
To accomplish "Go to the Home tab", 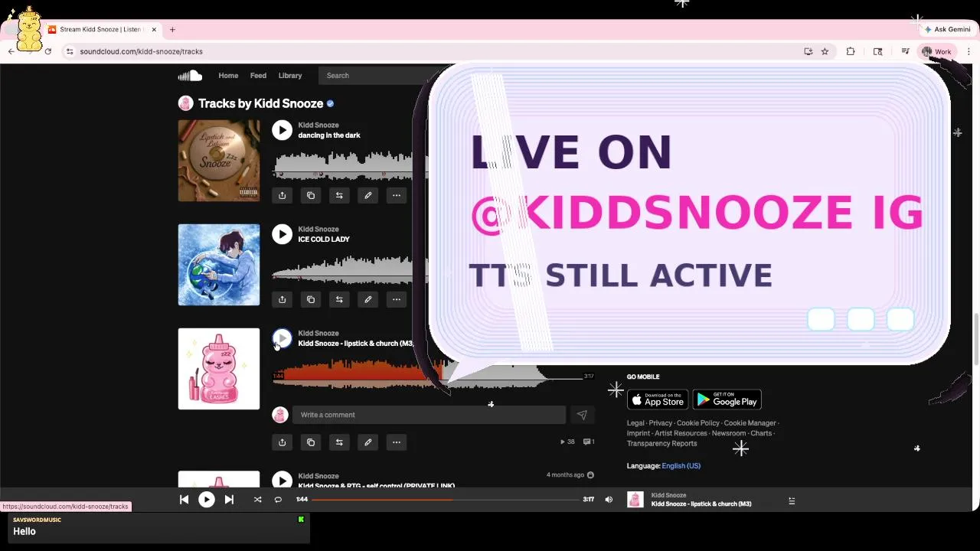I will (x=228, y=75).
